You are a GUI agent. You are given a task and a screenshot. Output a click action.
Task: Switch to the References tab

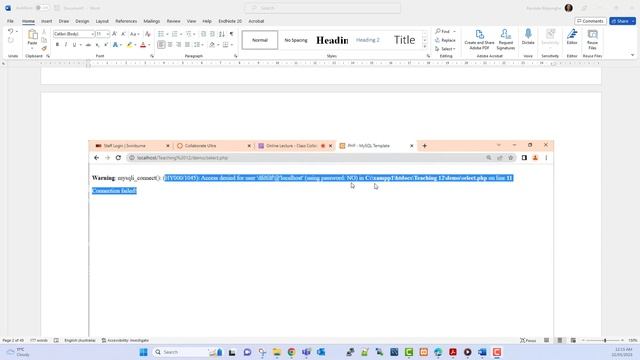126,21
